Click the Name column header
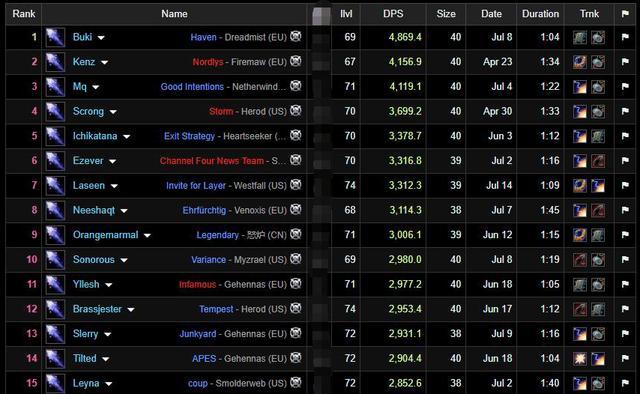640x394 pixels. coord(174,14)
